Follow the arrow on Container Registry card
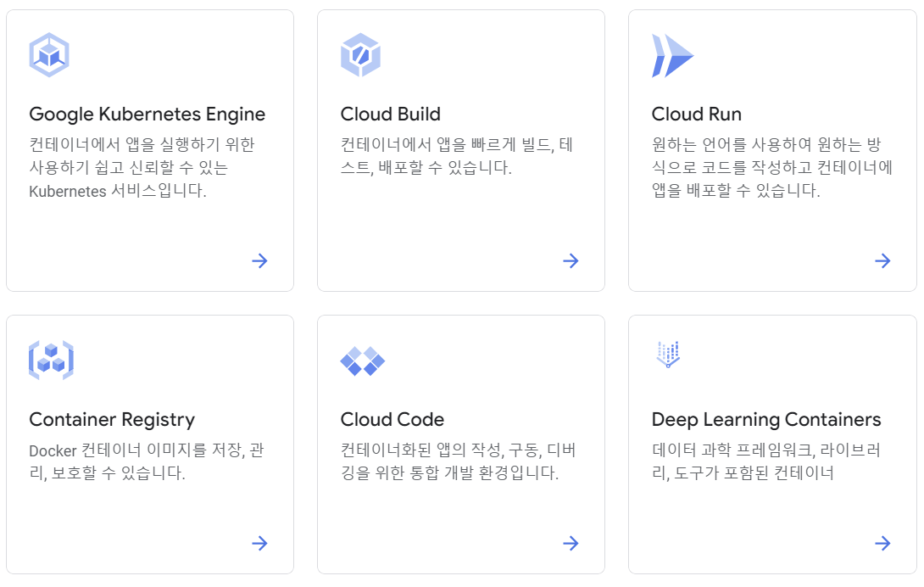The width and height of the screenshot is (924, 587). 260,544
